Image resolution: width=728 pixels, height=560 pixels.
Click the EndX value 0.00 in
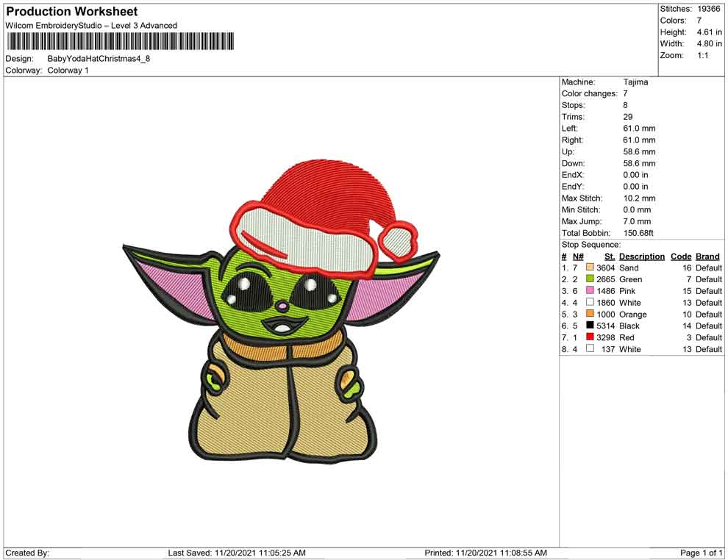point(635,175)
